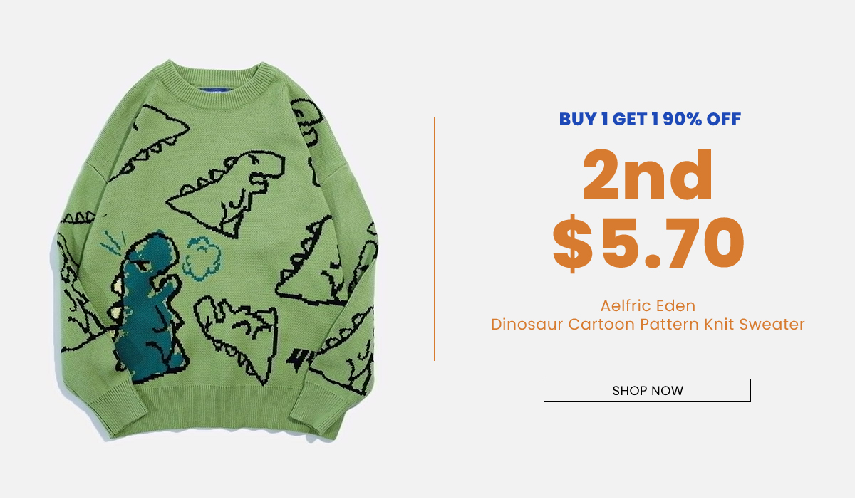Click the angry lines above teal dinosaur's head
Viewport: 855px width, 504px height.
[113, 243]
